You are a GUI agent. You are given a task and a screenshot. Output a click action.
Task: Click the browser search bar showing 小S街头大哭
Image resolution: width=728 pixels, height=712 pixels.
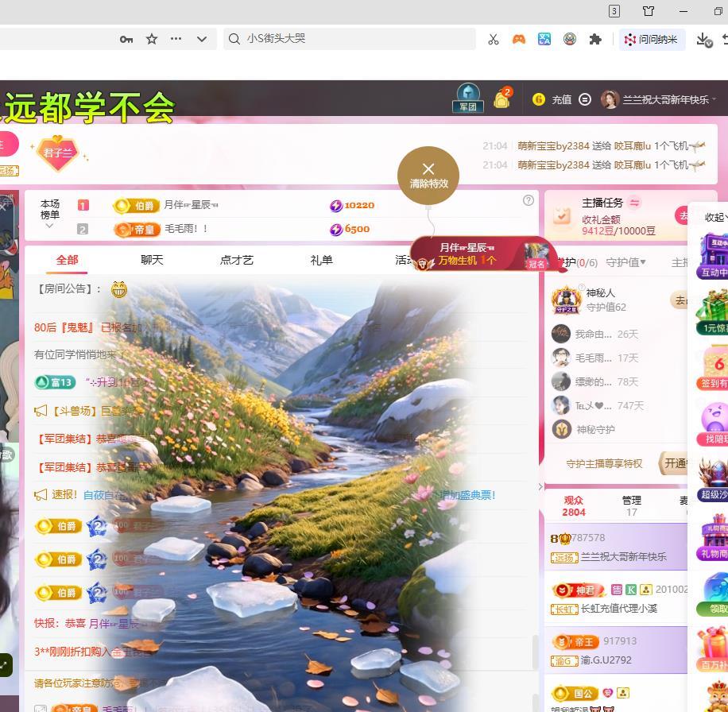click(x=350, y=39)
